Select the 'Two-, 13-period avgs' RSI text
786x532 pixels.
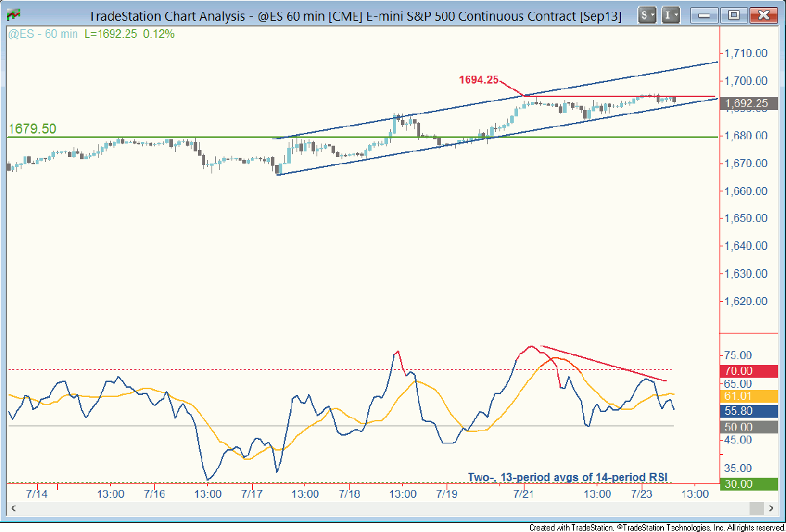coord(568,477)
